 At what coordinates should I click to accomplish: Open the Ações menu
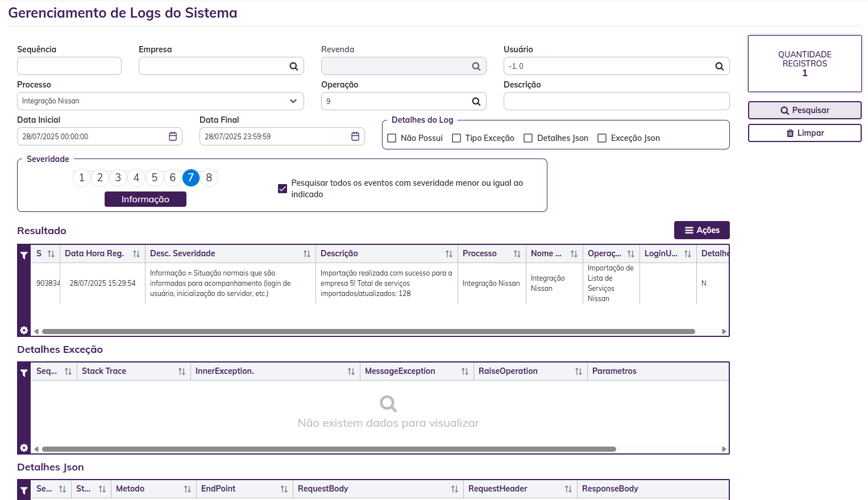701,230
